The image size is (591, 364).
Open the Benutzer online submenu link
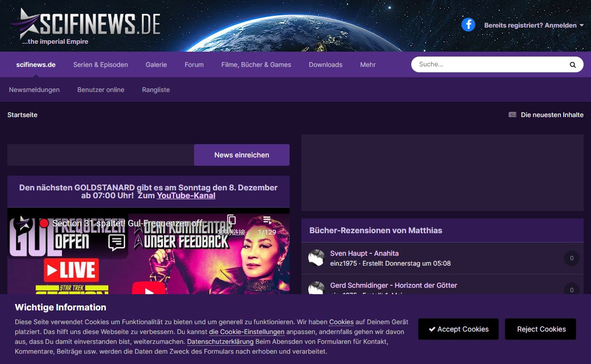pyautogui.click(x=101, y=90)
